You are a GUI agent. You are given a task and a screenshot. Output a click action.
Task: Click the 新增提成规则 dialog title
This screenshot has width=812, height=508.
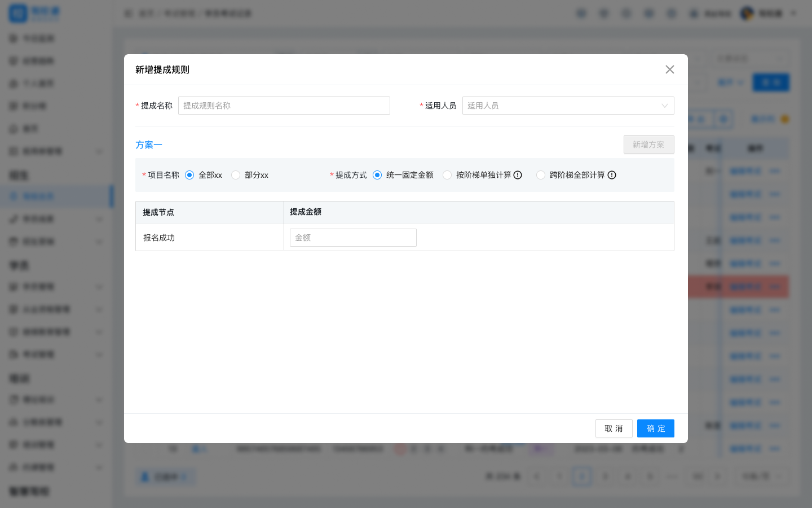click(x=162, y=70)
